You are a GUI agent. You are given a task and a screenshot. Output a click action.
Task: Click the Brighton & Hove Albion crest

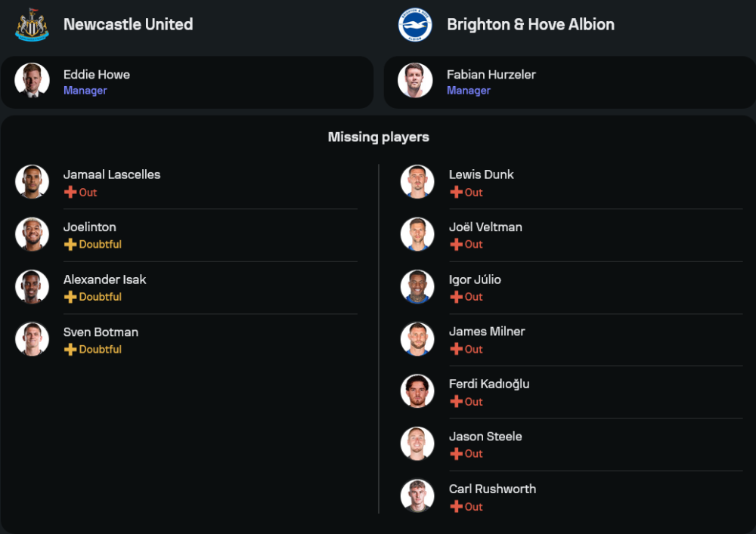pos(415,24)
